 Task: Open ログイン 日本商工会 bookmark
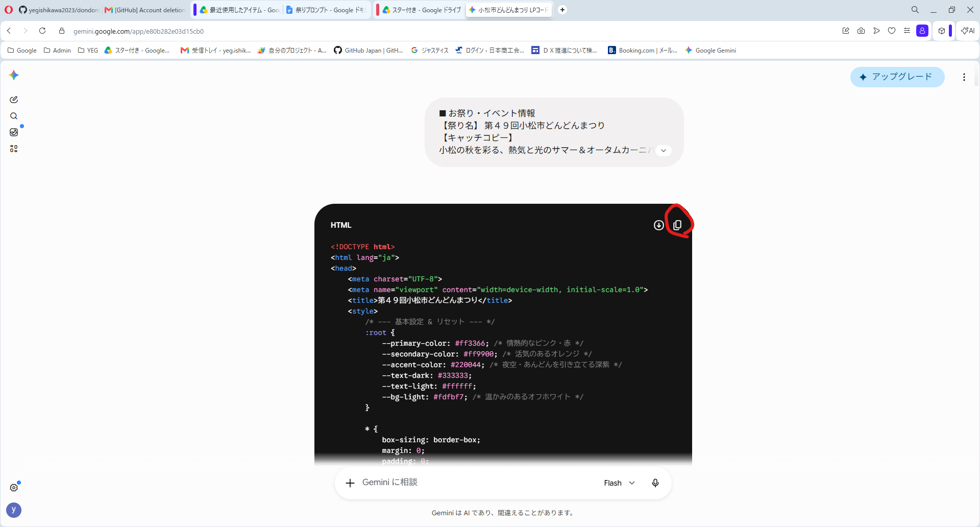pos(490,50)
